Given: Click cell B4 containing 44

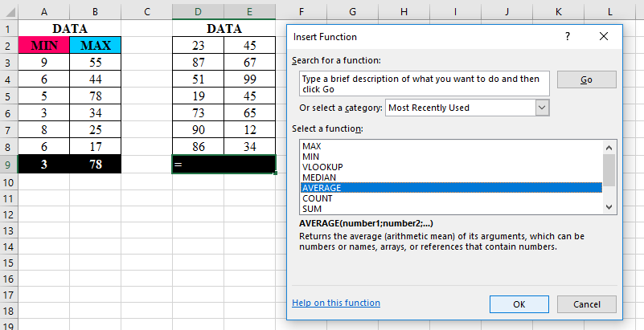Looking at the screenshot, I should click(96, 79).
